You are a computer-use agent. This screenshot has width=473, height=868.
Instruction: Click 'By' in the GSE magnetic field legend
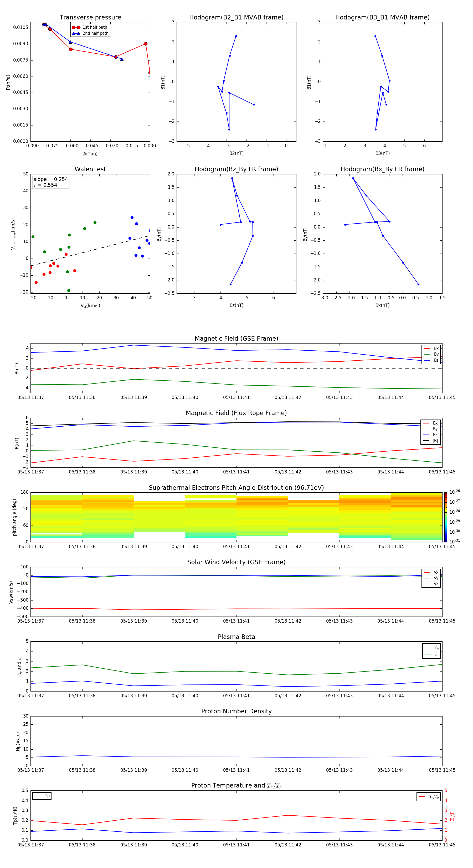(x=436, y=355)
